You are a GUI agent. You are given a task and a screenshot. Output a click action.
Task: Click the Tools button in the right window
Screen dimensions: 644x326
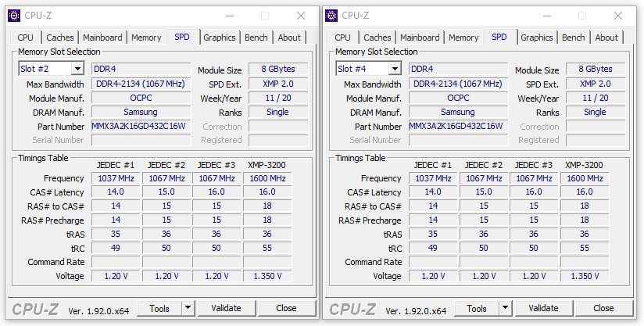[x=477, y=308]
